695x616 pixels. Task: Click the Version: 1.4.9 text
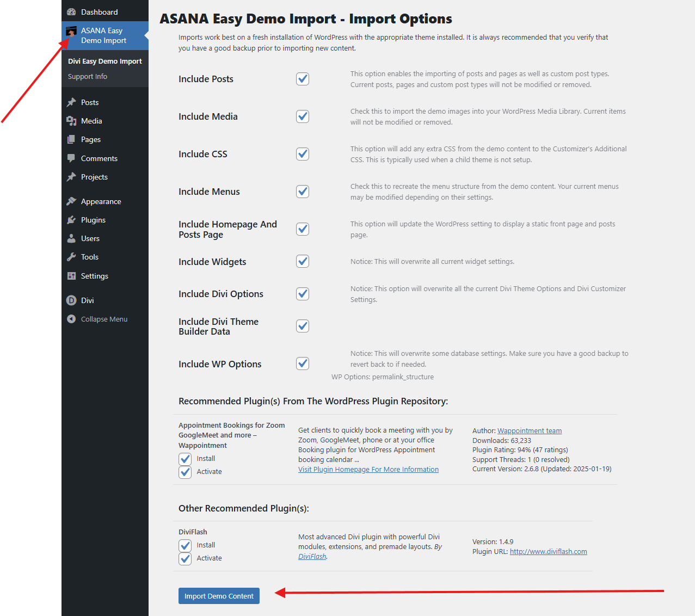click(x=493, y=542)
